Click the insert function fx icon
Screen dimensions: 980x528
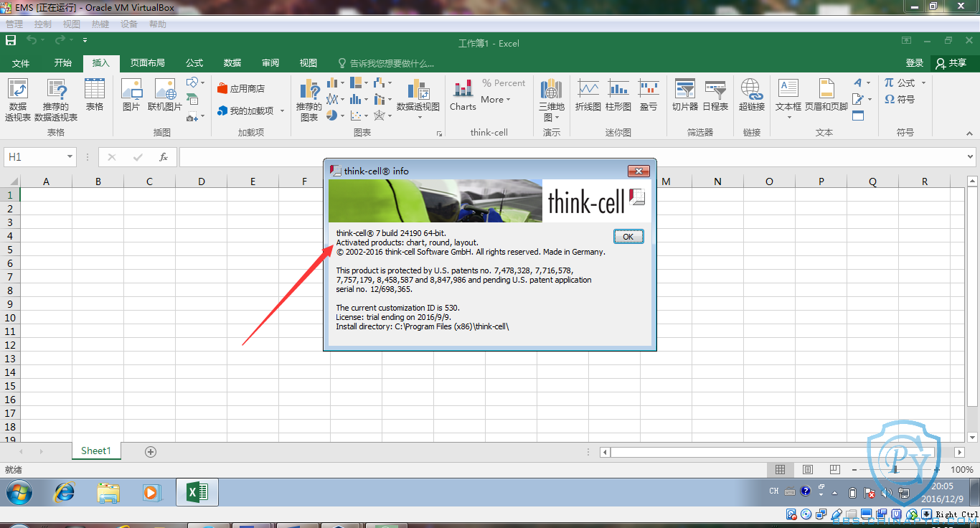tap(164, 157)
